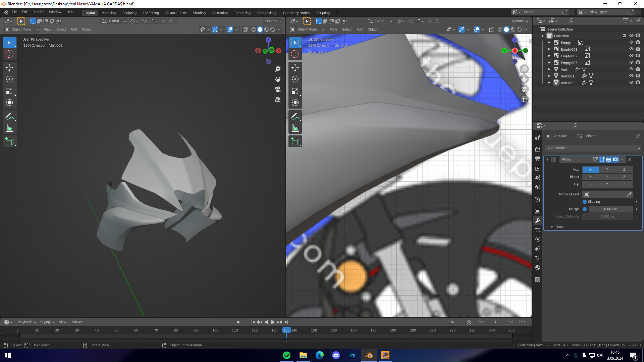Open Physics properties tab icon
This screenshot has height=362, width=644.
pyautogui.click(x=538, y=239)
